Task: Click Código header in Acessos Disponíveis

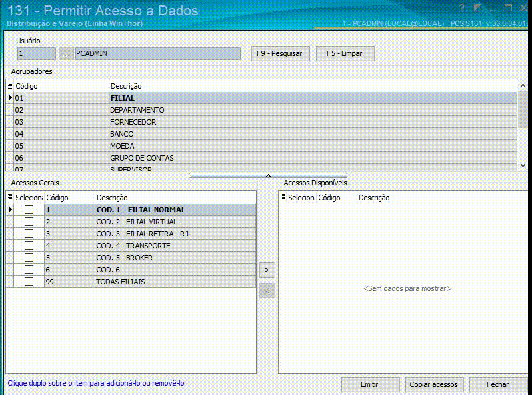Action: (336, 197)
